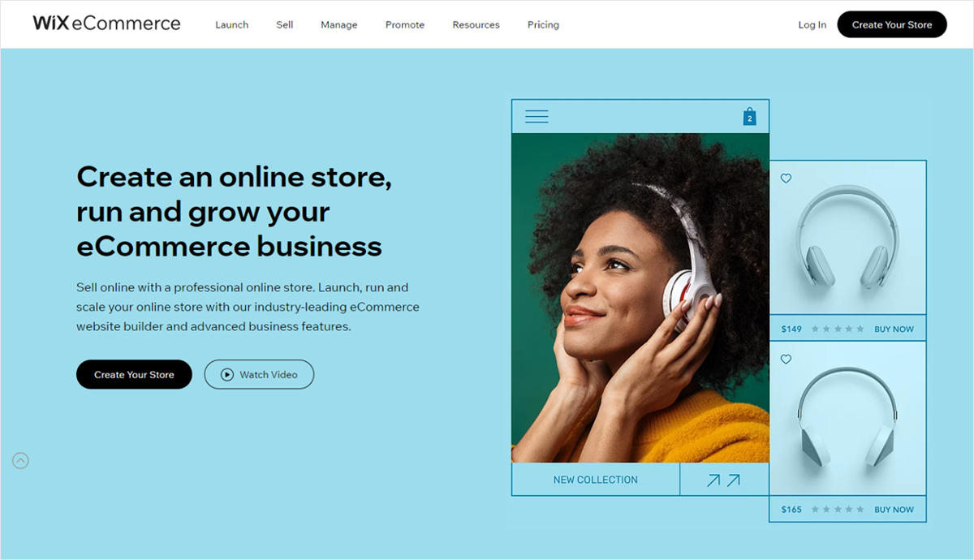Click BUY NOW for the $149 headphones
Viewport: 974px width, 560px height.
(894, 329)
